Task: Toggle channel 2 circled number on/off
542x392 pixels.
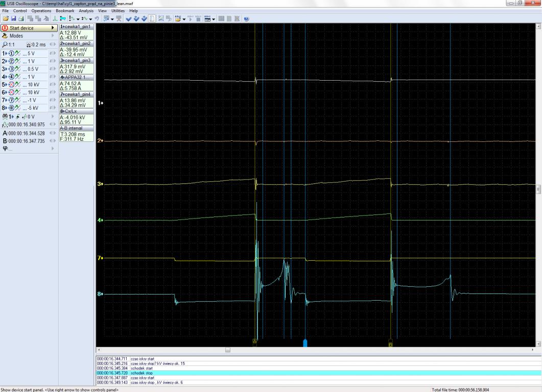Action: (x=11, y=61)
